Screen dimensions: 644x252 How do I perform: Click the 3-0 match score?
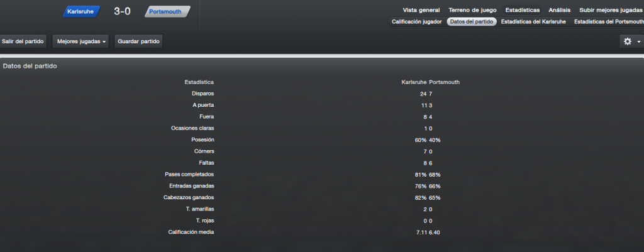(123, 11)
